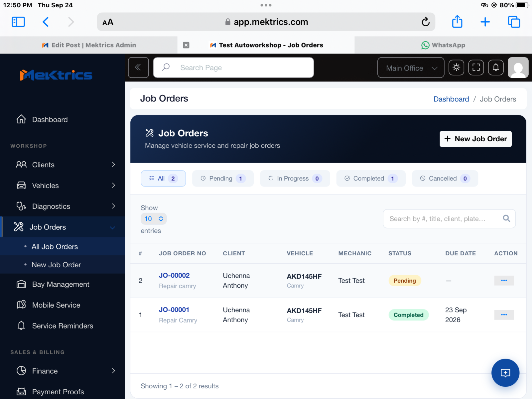Screen dimensions: 532x399
Task: Filter by In Progress status tab
Action: [x=295, y=179]
